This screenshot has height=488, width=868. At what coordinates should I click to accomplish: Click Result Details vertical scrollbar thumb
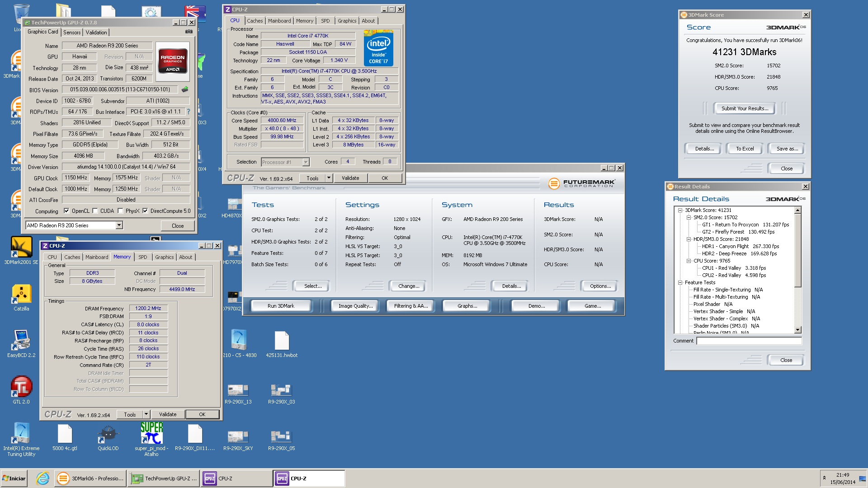pos(798,250)
